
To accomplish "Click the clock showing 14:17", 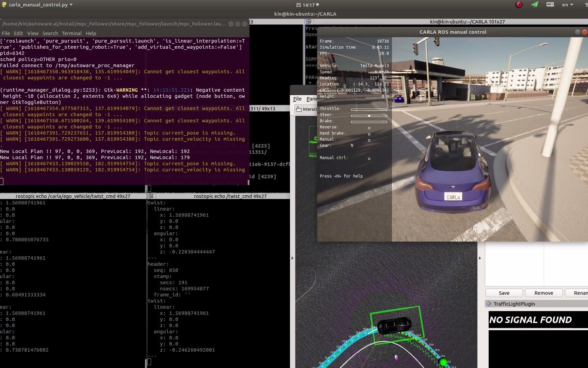I will 308,5.
